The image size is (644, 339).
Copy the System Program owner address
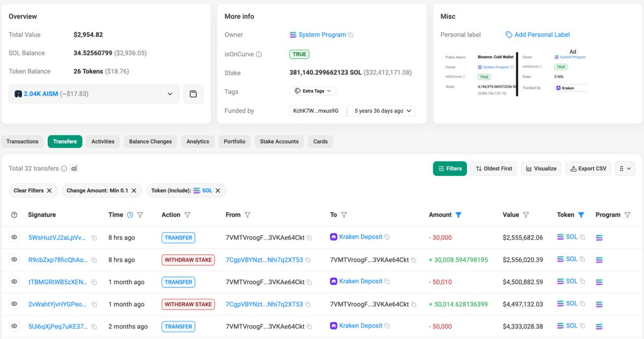tap(351, 35)
